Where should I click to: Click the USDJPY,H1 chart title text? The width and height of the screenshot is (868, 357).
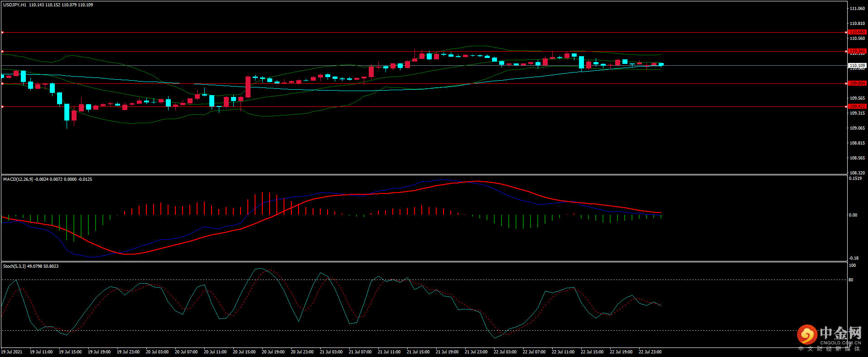(14, 5)
